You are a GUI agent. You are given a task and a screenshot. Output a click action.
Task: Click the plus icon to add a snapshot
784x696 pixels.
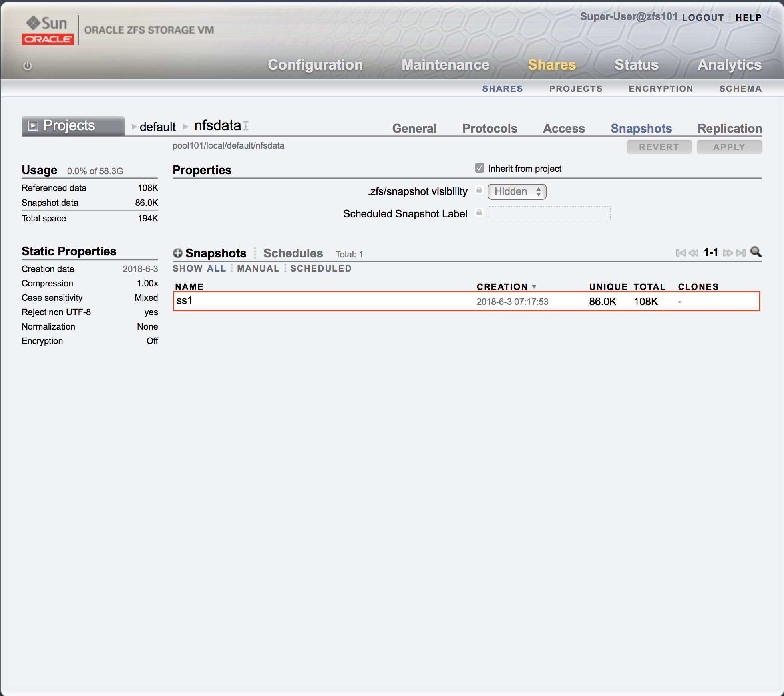178,253
